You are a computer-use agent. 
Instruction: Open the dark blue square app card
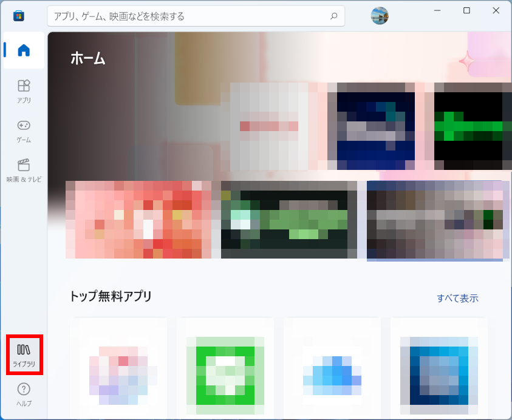pyautogui.click(x=439, y=368)
